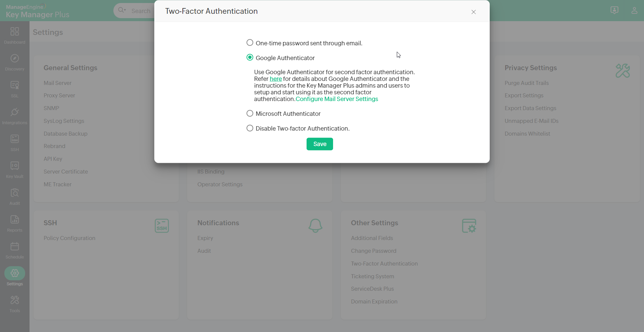Click Configure Mail Server Settings link
This screenshot has width=644, height=332.
337,99
